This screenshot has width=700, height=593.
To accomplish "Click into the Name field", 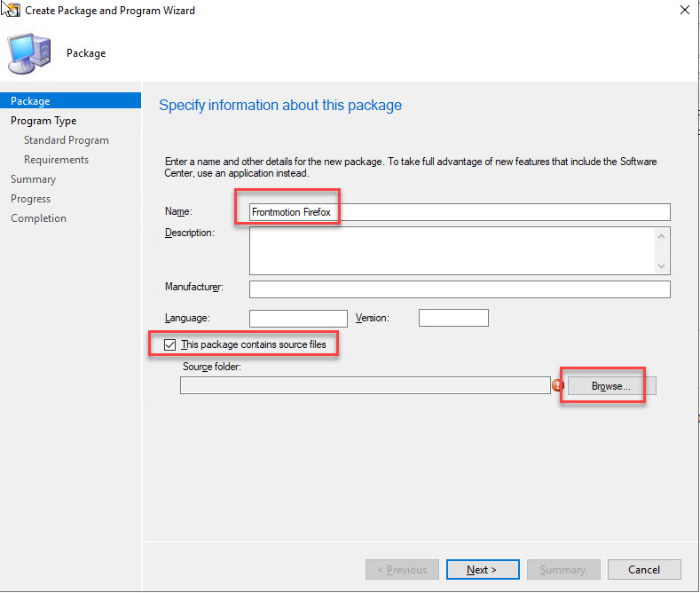I will (460, 212).
